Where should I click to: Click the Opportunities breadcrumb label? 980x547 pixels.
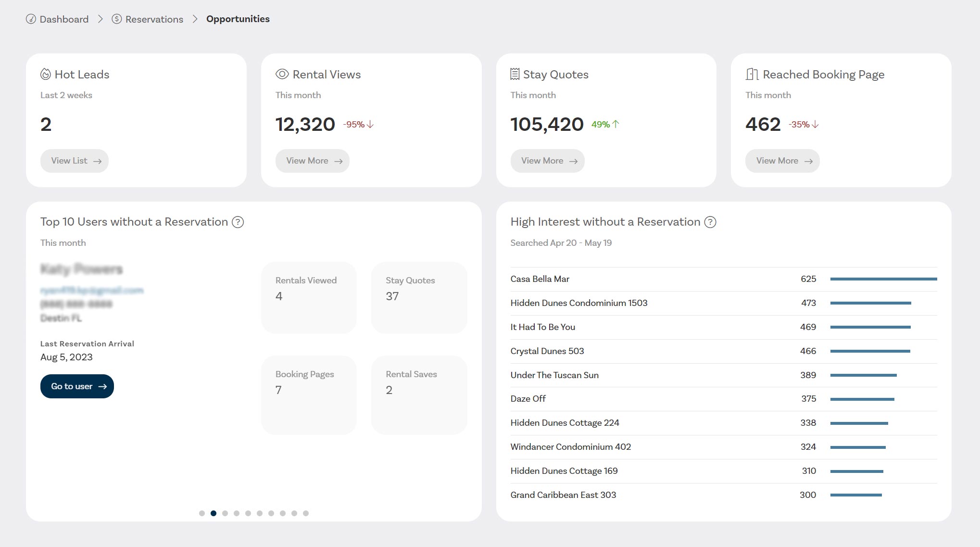tap(238, 19)
